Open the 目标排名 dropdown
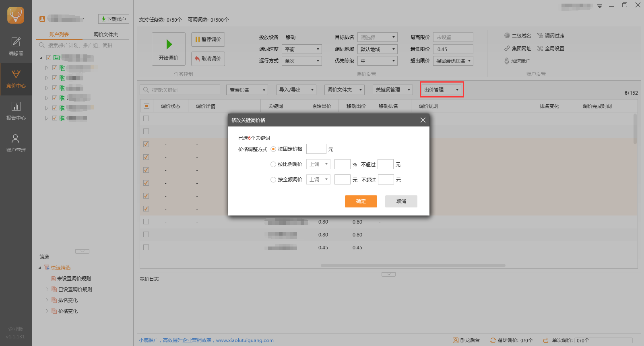Image resolution: width=644 pixels, height=346 pixels. coord(378,37)
